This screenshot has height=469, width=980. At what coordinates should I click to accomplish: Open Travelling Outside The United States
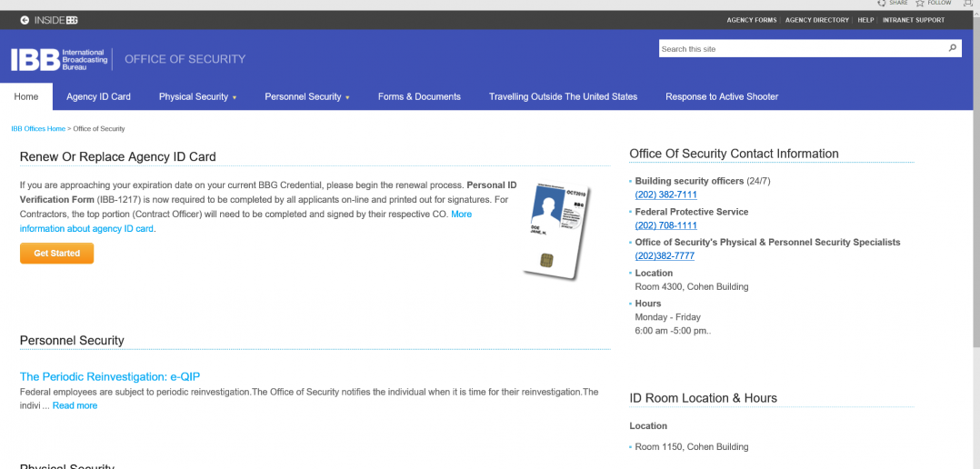[563, 96]
